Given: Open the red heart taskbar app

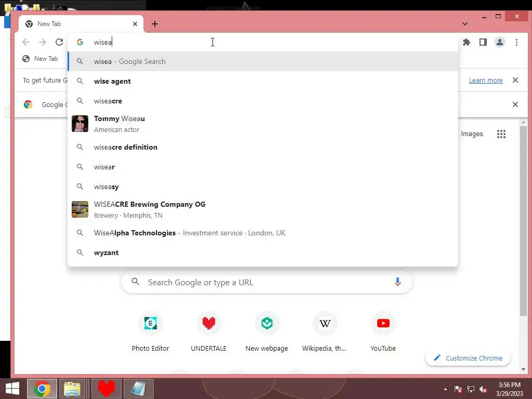Looking at the screenshot, I should 106,389.
